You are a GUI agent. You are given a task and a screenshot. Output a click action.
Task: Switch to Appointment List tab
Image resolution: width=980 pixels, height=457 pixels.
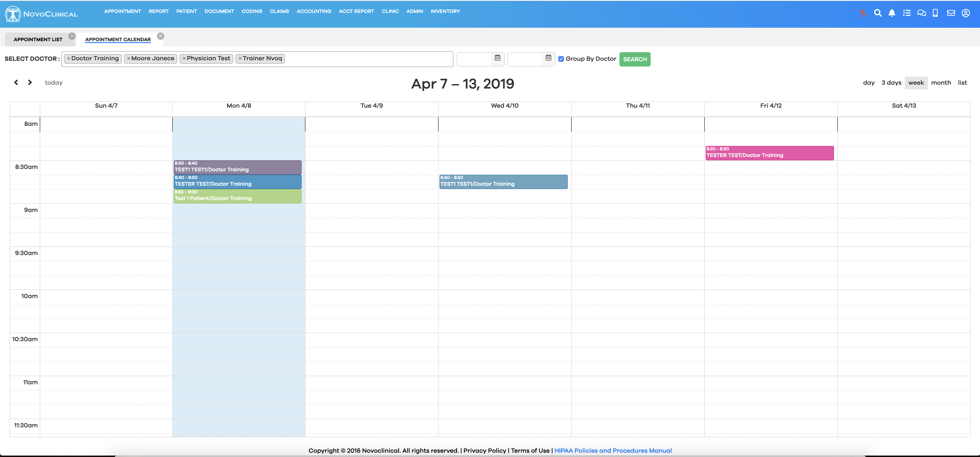[x=38, y=39]
